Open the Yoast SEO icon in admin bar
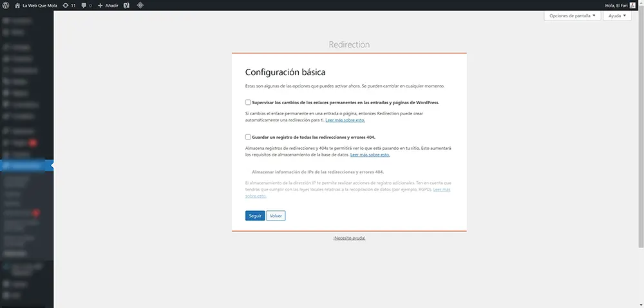The width and height of the screenshot is (644, 308). 127,5
